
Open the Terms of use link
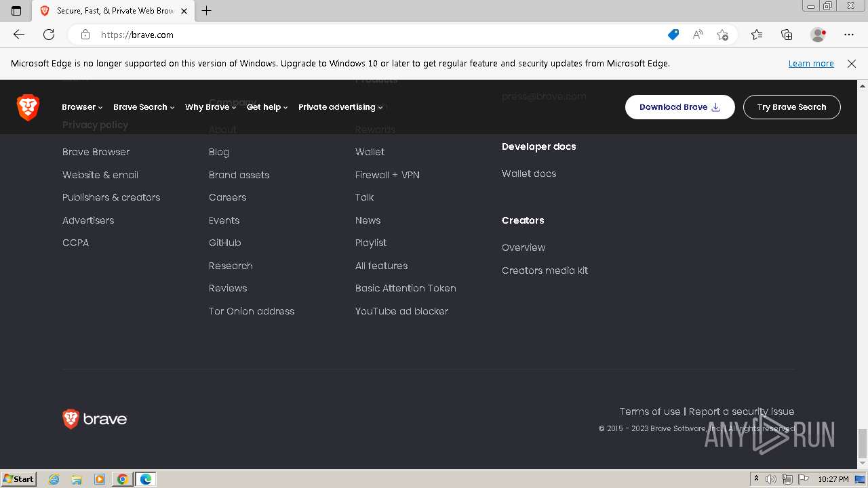click(x=650, y=411)
